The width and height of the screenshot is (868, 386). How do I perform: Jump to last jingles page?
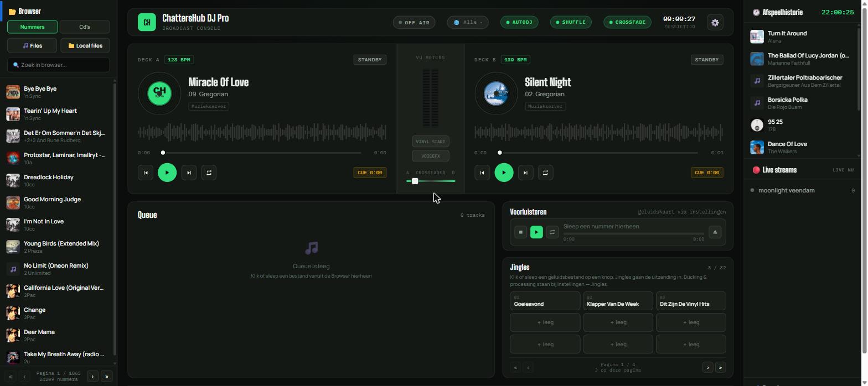pyautogui.click(x=720, y=367)
